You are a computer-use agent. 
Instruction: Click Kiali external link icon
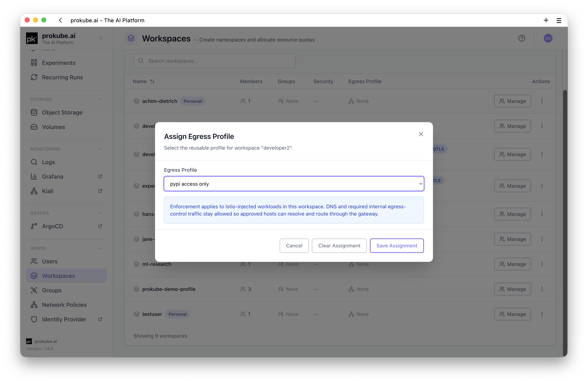tap(100, 191)
